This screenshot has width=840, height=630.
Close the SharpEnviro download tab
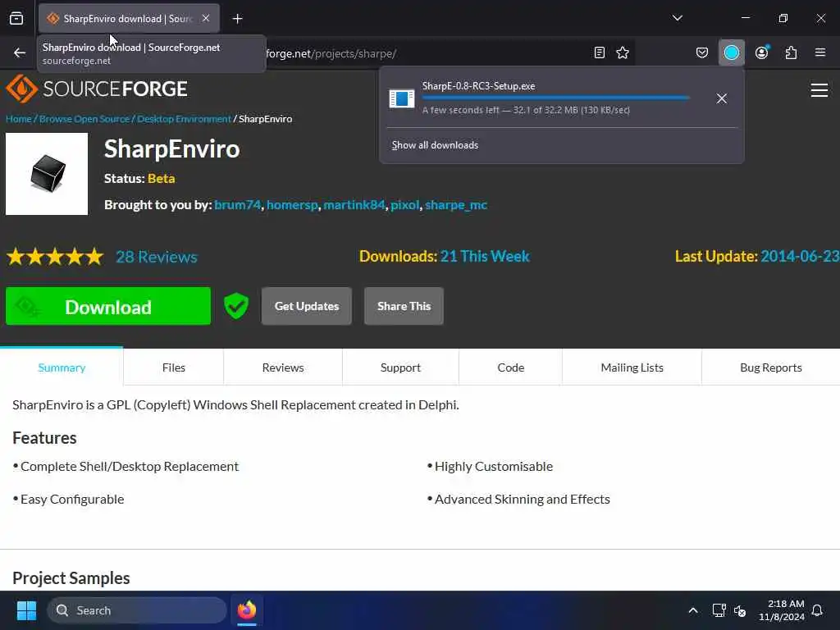(x=206, y=19)
